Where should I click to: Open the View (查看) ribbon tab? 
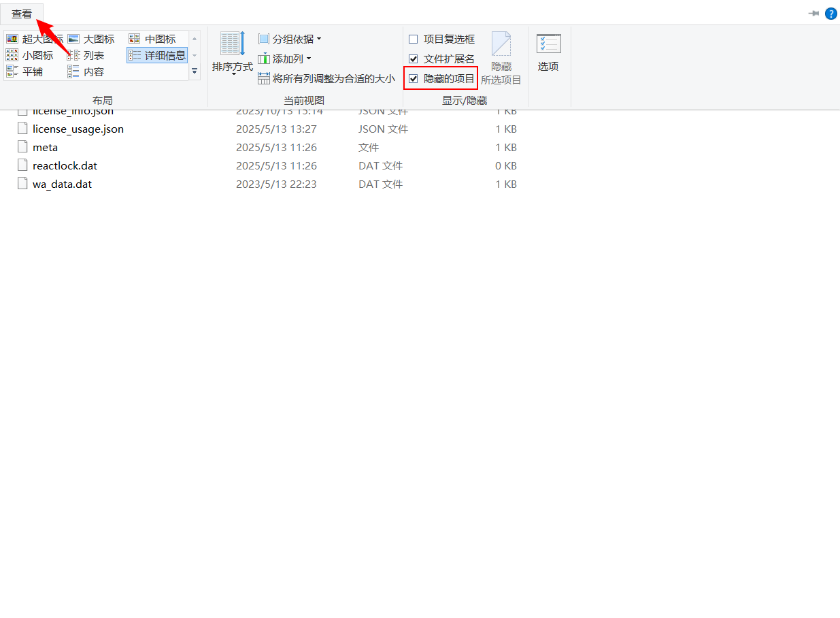point(22,14)
